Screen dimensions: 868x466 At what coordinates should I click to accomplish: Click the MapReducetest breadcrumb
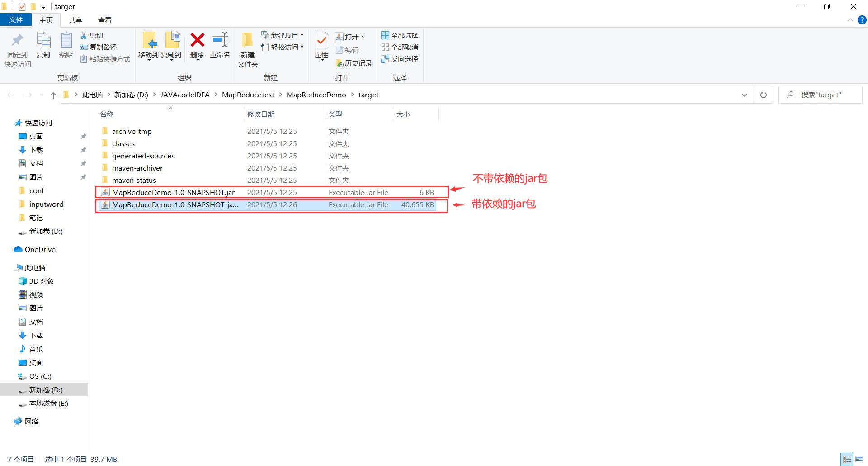[x=248, y=95]
